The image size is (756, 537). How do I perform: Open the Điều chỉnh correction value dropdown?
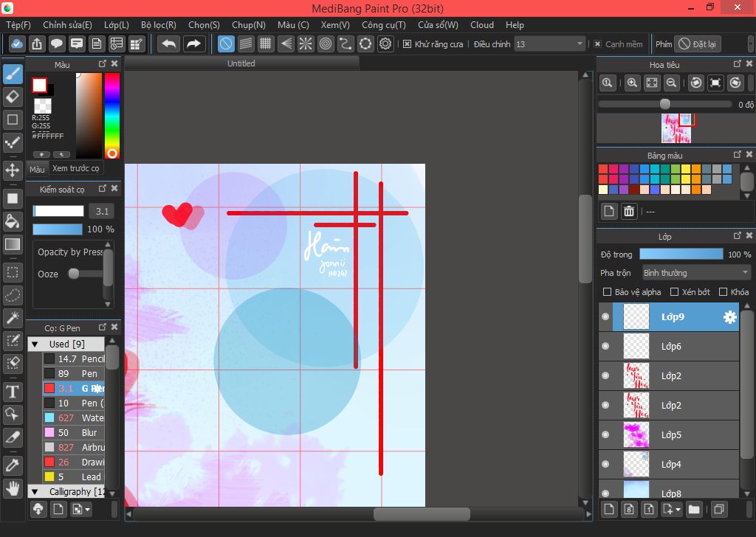(x=550, y=44)
